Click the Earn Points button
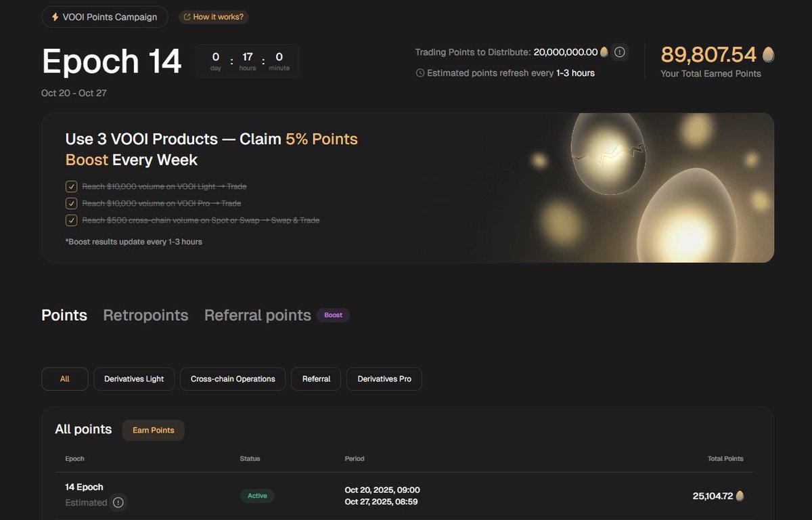 pyautogui.click(x=154, y=430)
